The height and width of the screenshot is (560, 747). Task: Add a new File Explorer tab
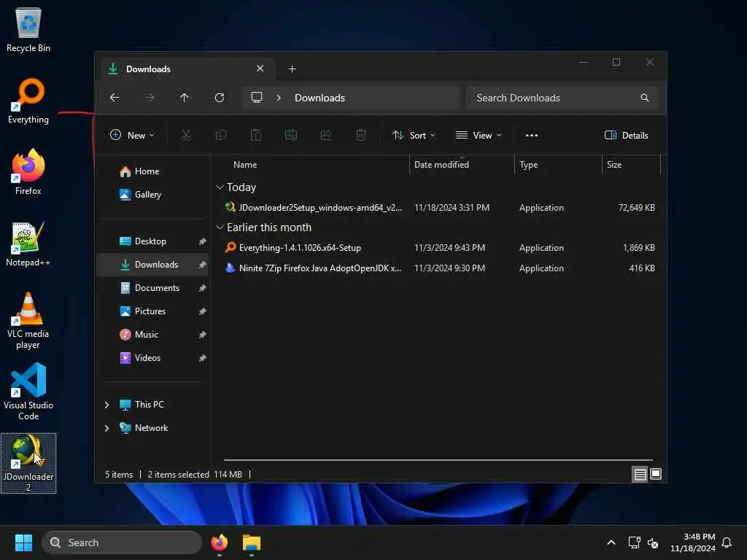292,69
